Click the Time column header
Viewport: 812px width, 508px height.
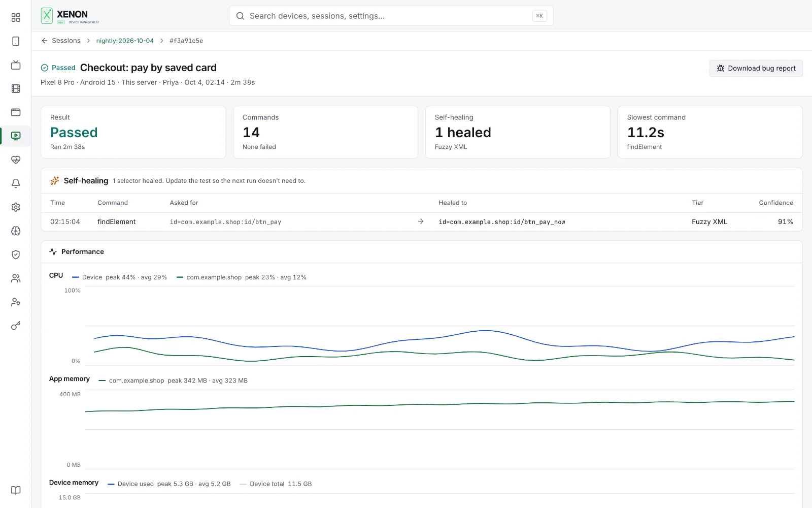[57, 203]
